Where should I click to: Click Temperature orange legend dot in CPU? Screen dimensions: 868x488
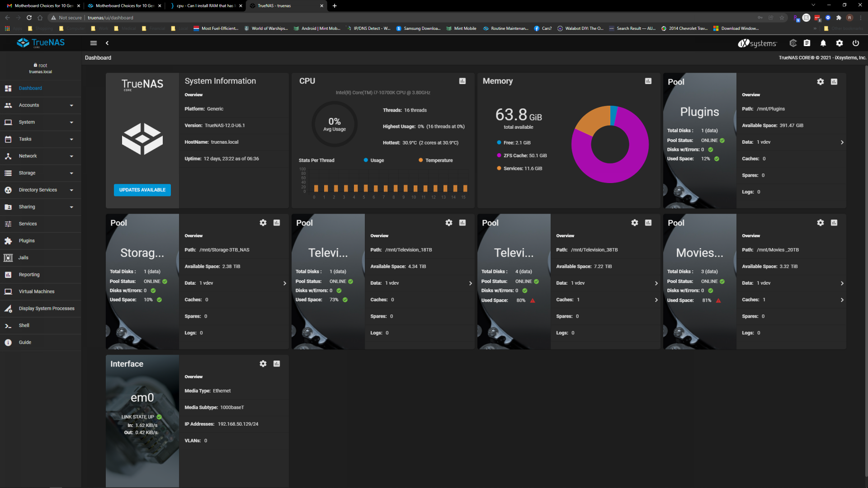421,160
